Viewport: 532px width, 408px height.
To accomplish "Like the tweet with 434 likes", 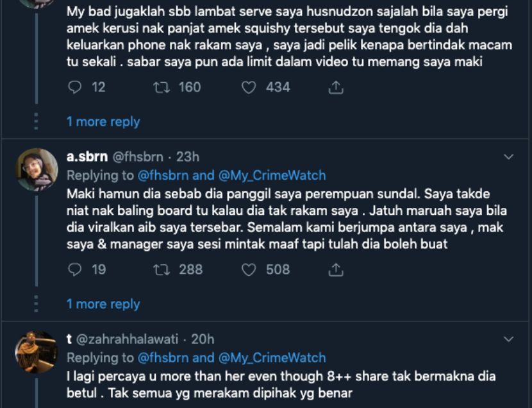I will pyautogui.click(x=249, y=87).
